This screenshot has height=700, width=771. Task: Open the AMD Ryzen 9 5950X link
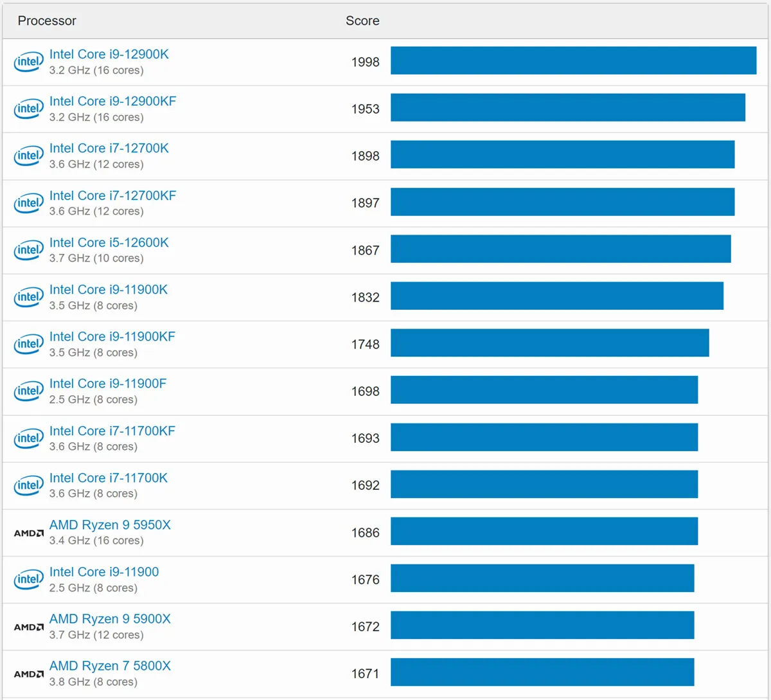pyautogui.click(x=110, y=525)
